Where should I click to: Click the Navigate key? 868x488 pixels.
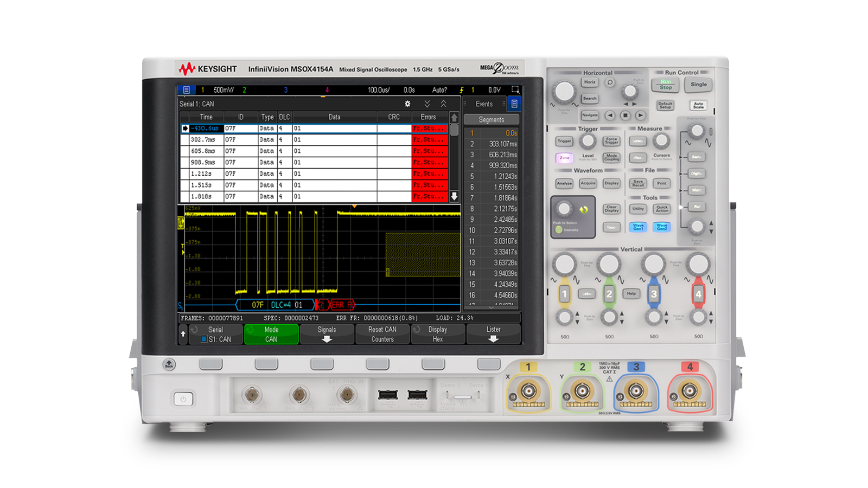coord(590,115)
